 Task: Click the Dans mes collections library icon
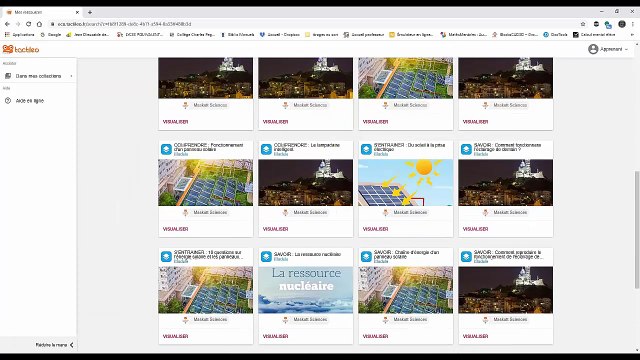8,76
